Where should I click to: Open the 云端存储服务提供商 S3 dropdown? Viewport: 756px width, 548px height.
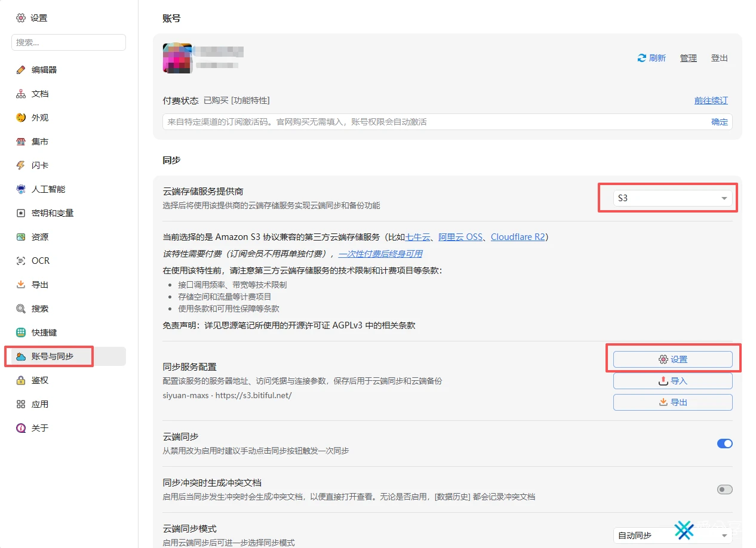(673, 198)
